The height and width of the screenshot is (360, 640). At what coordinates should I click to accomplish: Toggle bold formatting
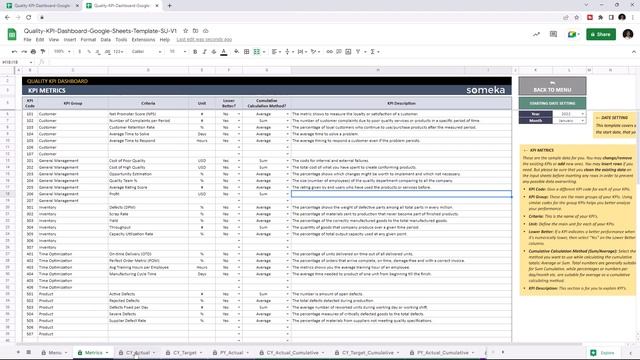(195, 52)
